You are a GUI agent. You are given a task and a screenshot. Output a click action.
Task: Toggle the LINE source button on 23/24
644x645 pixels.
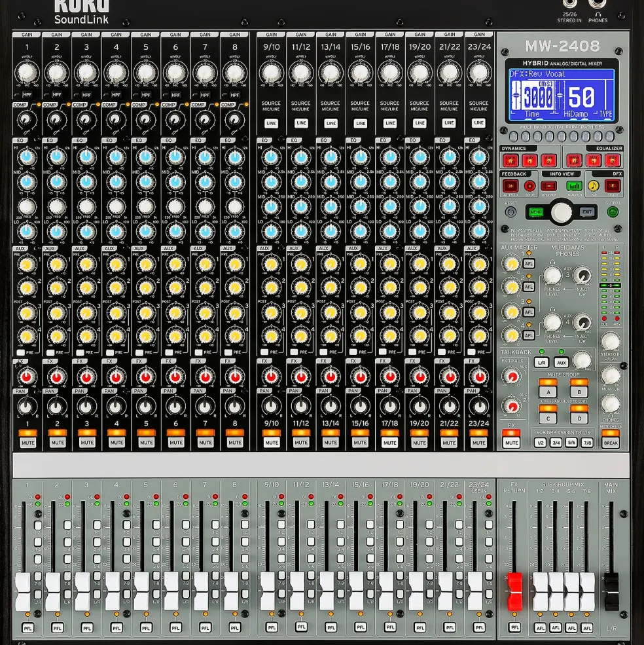pyautogui.click(x=478, y=123)
